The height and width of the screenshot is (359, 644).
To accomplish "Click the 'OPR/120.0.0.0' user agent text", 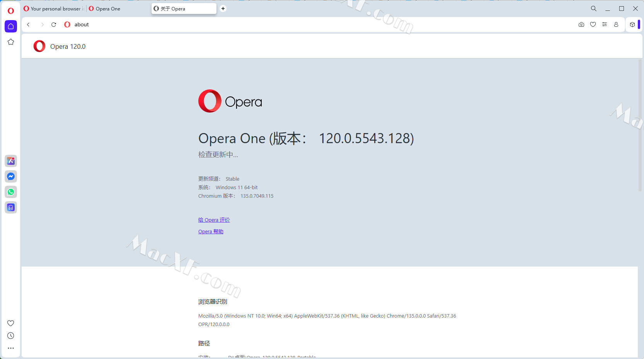I will pos(214,324).
